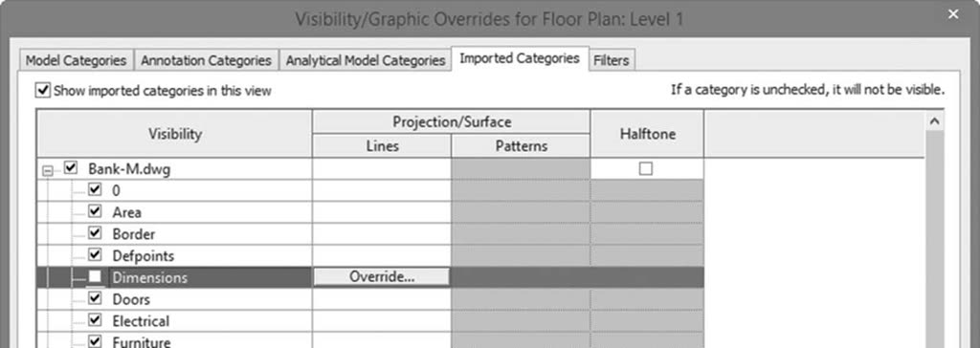980x348 pixels.
Task: Hide the Border layer
Action: tap(95, 233)
